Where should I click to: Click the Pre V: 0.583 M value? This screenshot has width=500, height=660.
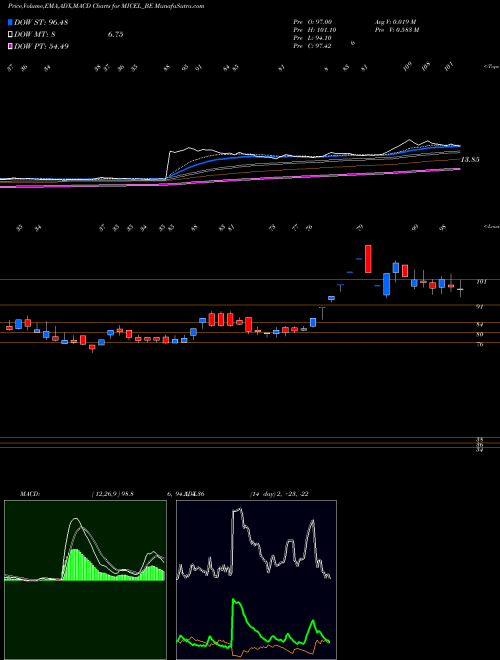coord(396,30)
